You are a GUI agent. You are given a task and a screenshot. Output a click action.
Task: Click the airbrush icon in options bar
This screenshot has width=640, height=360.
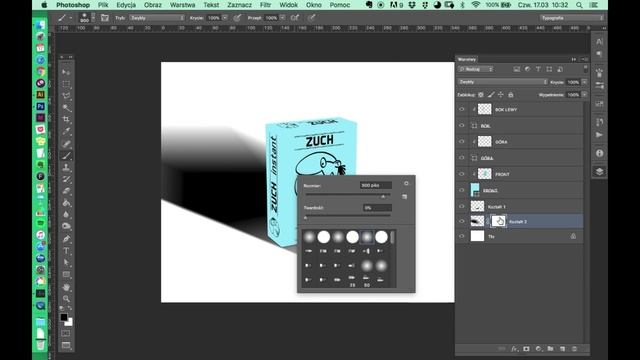pyautogui.click(x=295, y=18)
